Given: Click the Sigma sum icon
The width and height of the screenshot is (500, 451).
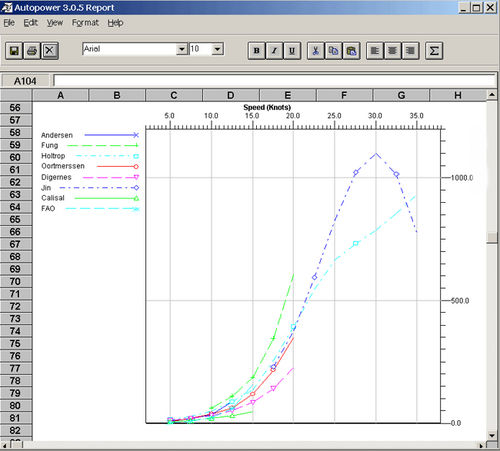Looking at the screenshot, I should tap(434, 51).
